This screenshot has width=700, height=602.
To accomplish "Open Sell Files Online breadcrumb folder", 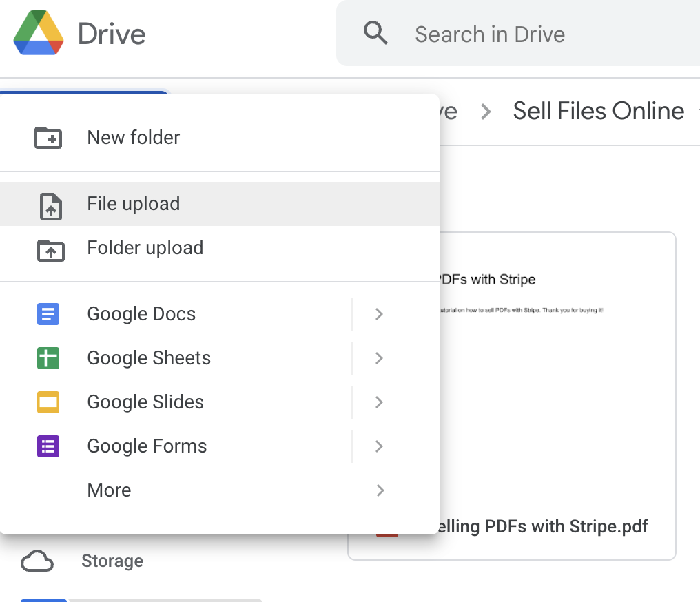I will point(598,111).
